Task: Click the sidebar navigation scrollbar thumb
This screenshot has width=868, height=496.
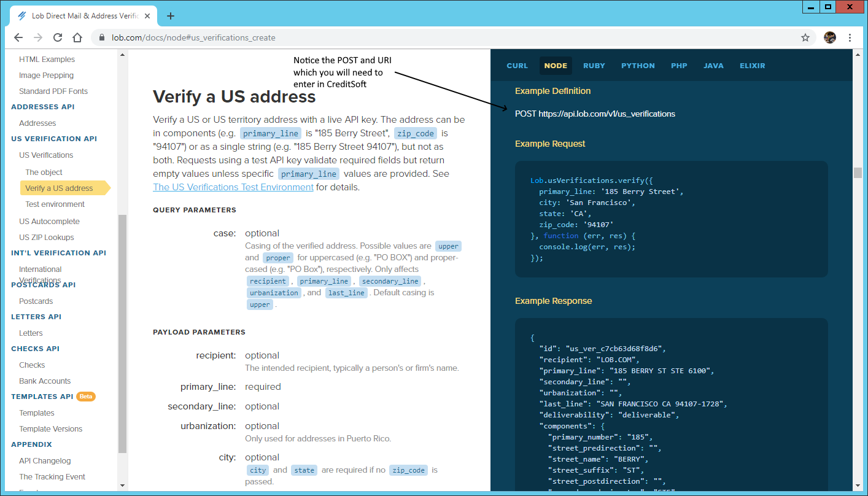Action: (x=122, y=335)
